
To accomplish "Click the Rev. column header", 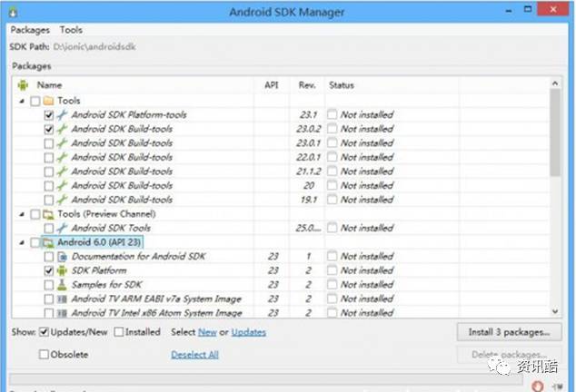I will click(307, 85).
